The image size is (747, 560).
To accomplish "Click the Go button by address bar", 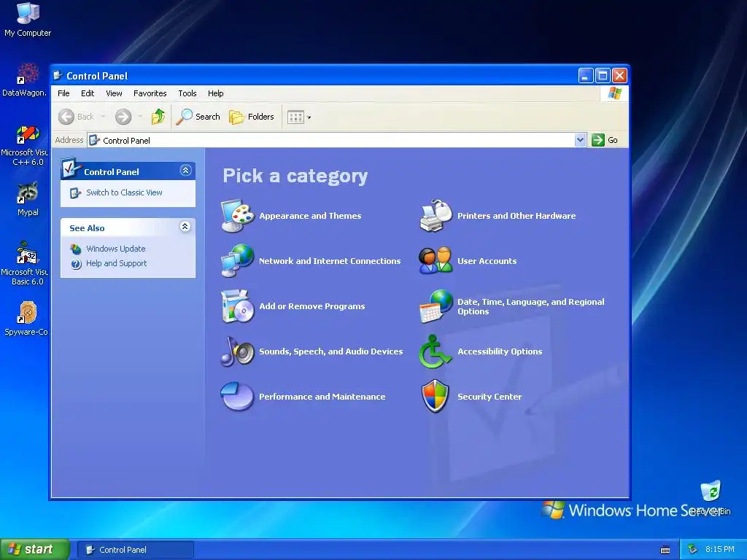I will pos(605,140).
